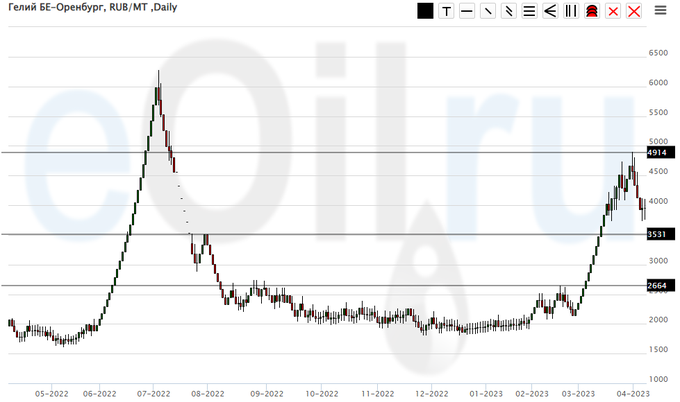Click the 4914 price level label
Viewport: 680px width, 402px height.
[657, 153]
